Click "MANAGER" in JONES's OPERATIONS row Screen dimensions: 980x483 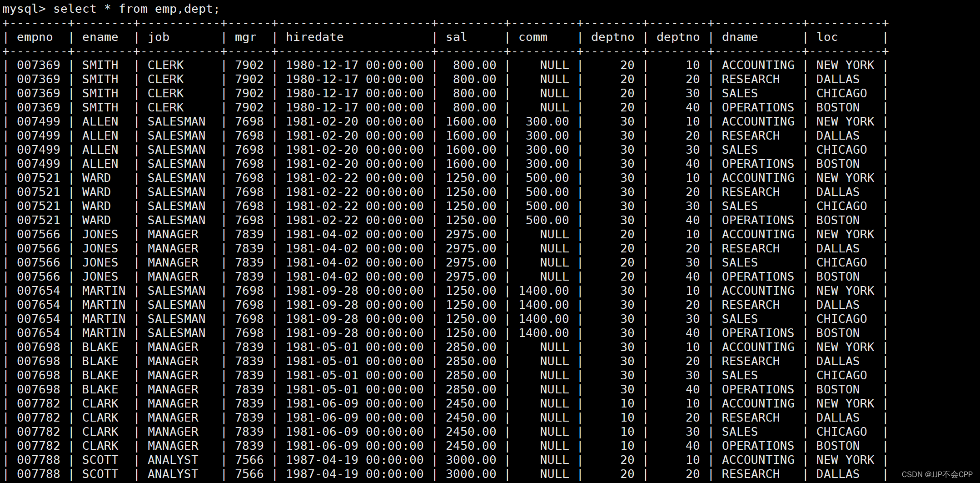[x=173, y=277]
